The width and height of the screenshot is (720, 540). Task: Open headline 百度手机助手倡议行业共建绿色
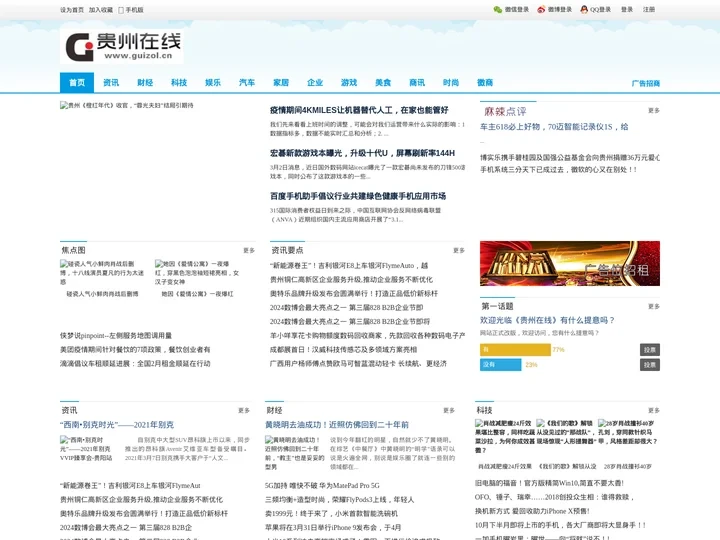[358, 196]
